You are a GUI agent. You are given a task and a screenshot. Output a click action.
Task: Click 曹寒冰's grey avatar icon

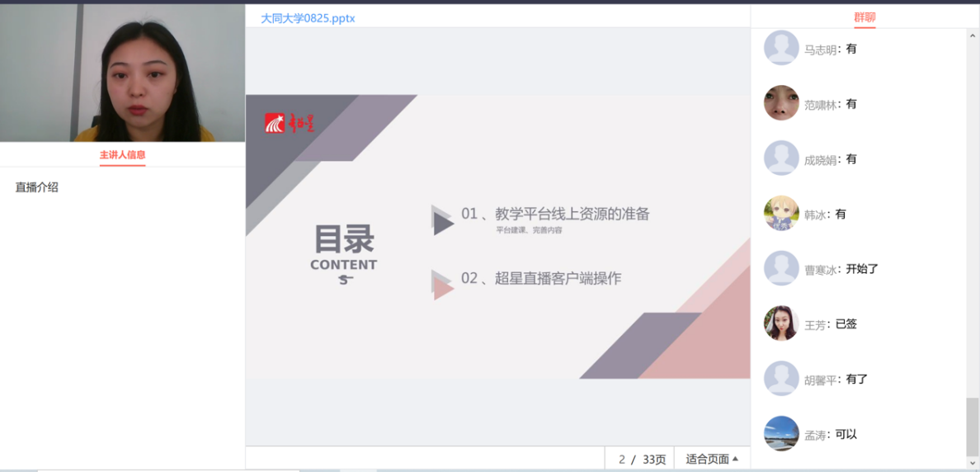(781, 268)
